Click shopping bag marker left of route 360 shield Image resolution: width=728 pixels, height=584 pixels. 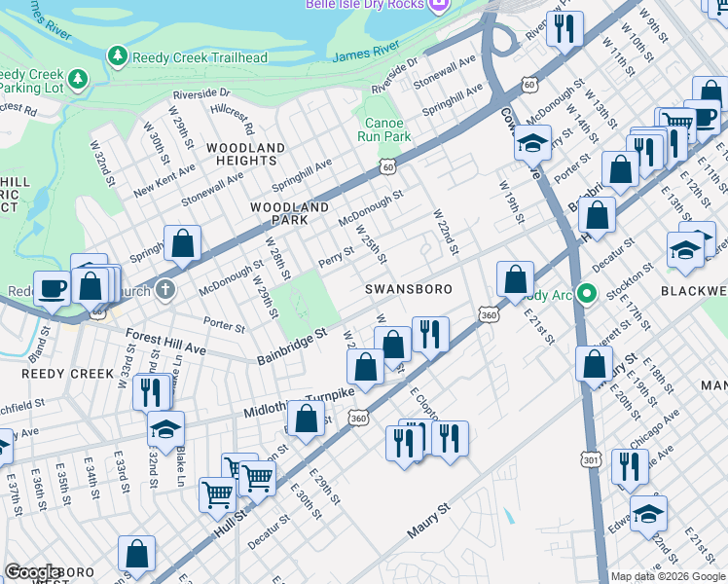(x=306, y=420)
